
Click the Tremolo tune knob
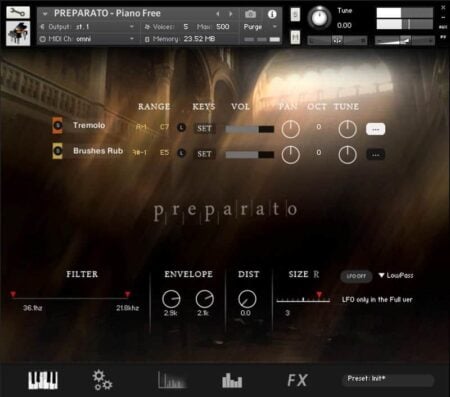(347, 129)
